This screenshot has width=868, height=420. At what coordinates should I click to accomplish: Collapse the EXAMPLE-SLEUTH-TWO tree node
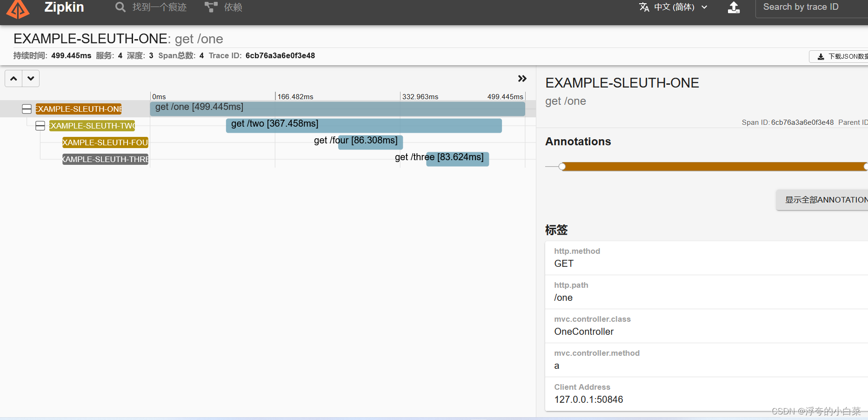[40, 126]
